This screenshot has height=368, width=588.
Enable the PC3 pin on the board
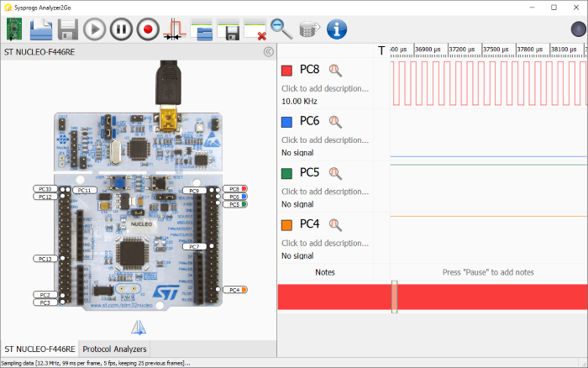(x=45, y=302)
